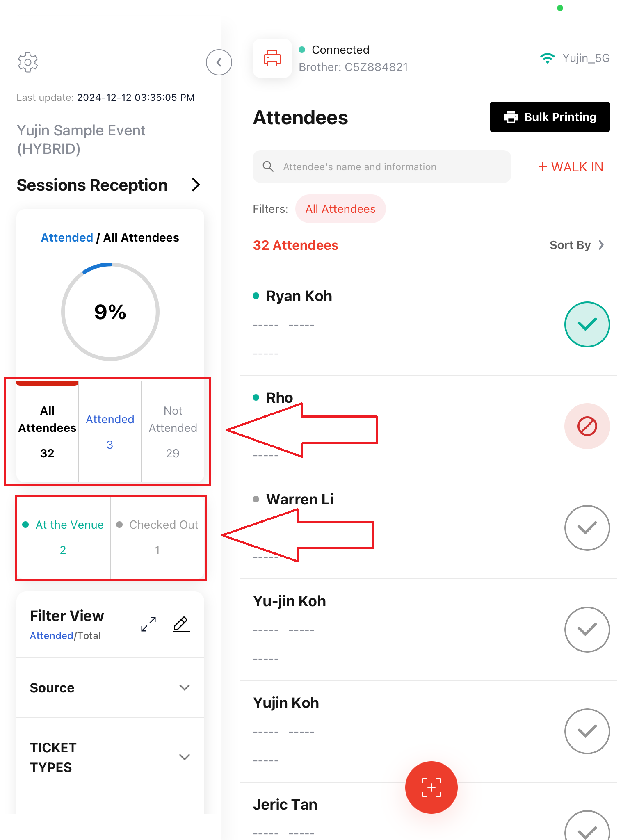Tap the 9% attendance progress ring
This screenshot has height=840, width=630.
pyautogui.click(x=110, y=312)
